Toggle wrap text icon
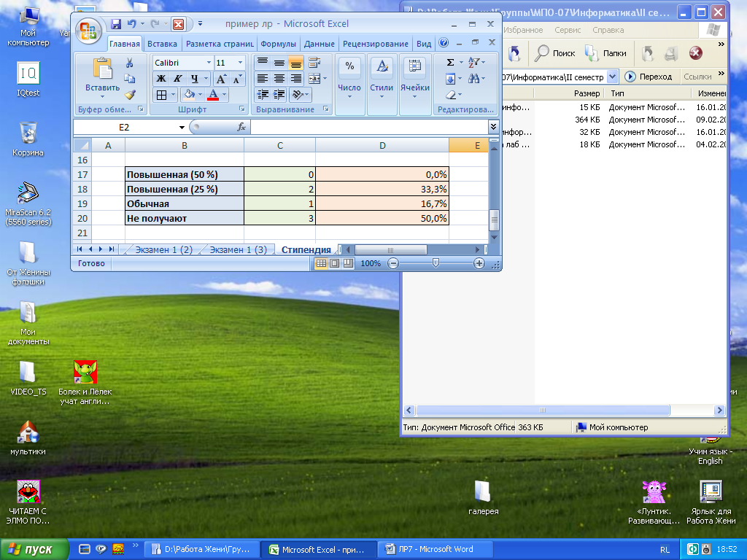The image size is (747, 560). (x=314, y=63)
